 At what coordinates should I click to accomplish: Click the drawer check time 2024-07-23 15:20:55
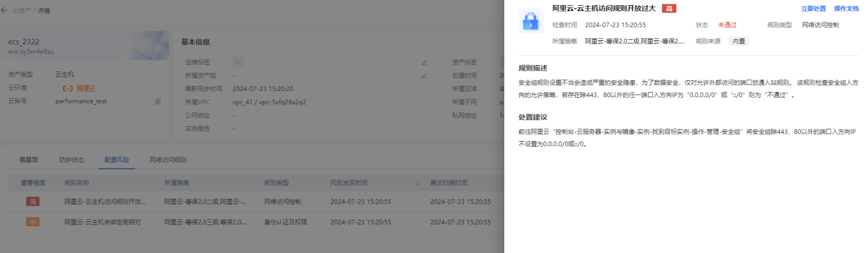pos(615,25)
